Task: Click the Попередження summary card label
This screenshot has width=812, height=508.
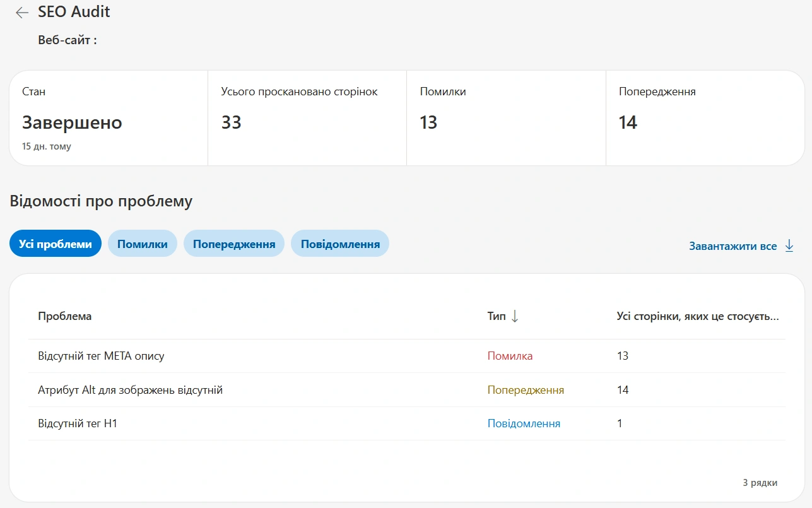Action: (x=657, y=92)
